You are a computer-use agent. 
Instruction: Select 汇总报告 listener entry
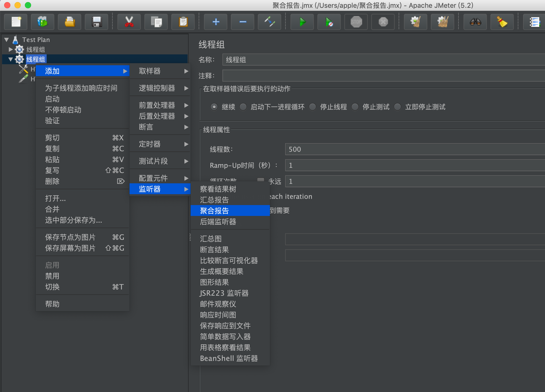tap(230, 200)
